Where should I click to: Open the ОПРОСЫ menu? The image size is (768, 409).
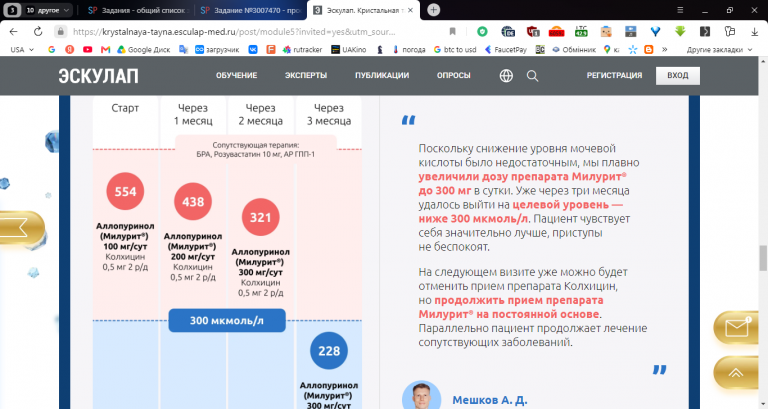(x=454, y=75)
